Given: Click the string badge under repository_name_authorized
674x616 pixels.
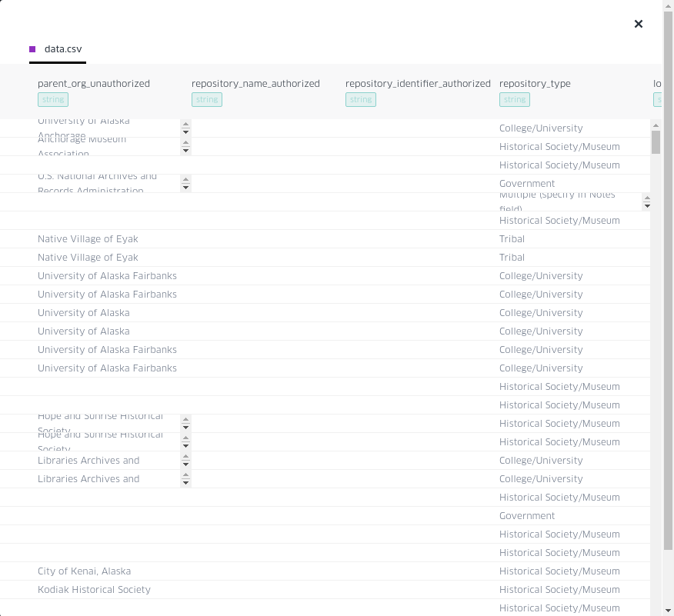Looking at the screenshot, I should [x=206, y=99].
